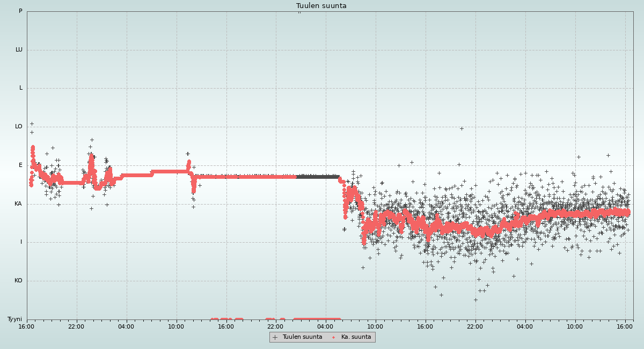Click the lone plus data point at P level
Viewport: 644px width, 349px height.
tap(299, 11)
